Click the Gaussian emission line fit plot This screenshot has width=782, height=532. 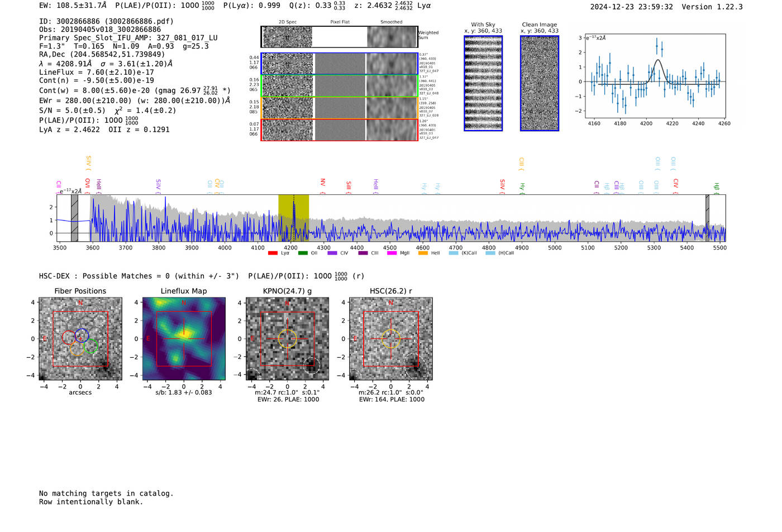[655, 76]
